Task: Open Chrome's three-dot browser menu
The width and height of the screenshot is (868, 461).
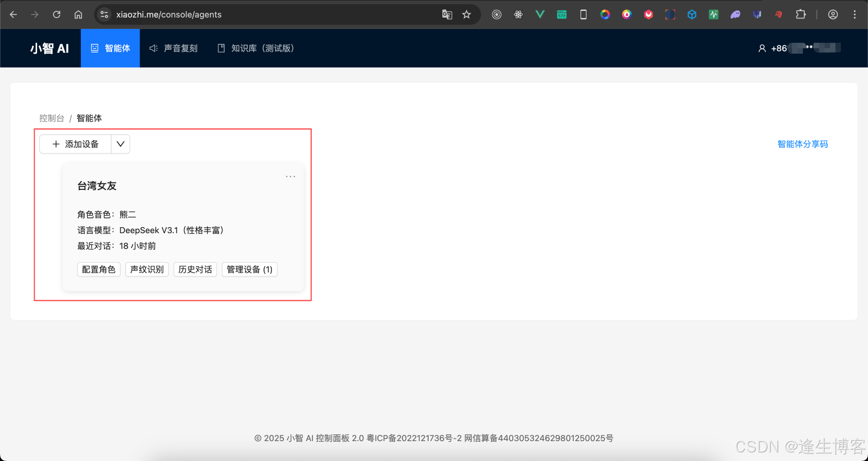Action: [855, 14]
